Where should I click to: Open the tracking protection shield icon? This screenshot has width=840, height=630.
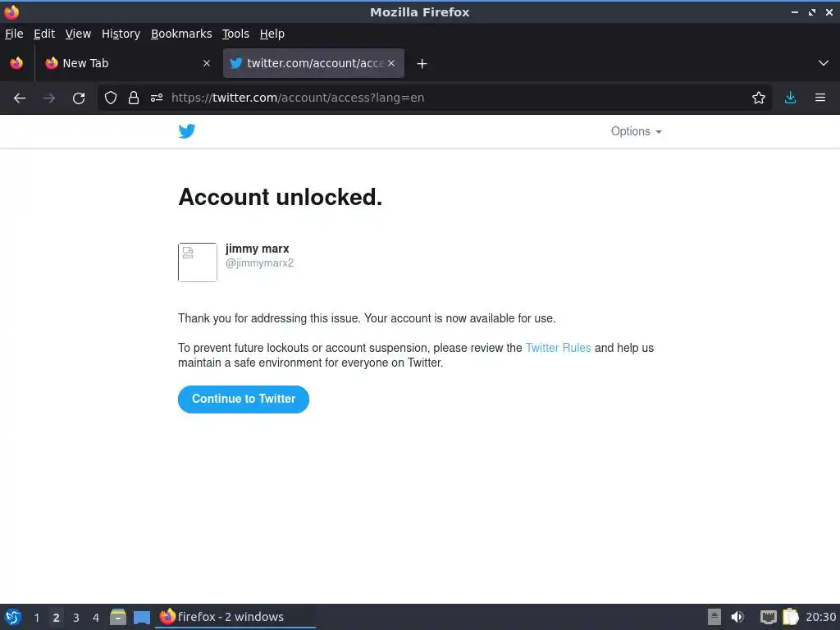point(111,98)
